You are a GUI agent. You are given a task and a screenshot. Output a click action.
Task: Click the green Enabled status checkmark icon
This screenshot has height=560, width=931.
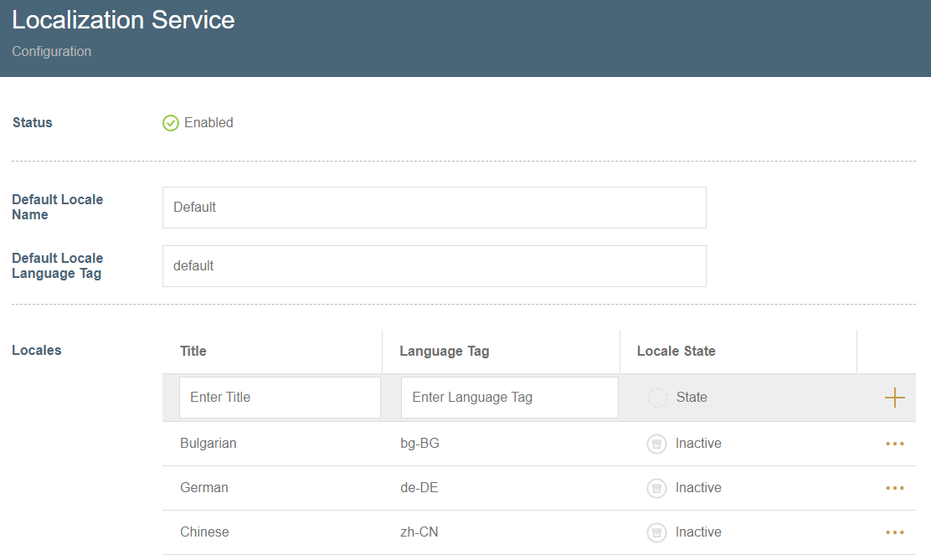pyautogui.click(x=171, y=123)
